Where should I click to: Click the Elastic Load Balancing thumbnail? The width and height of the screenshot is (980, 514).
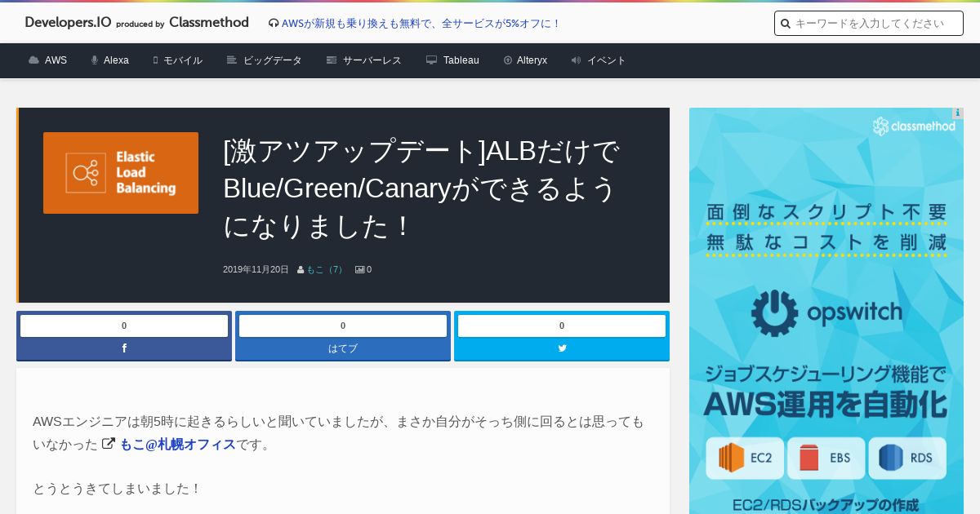click(x=121, y=173)
